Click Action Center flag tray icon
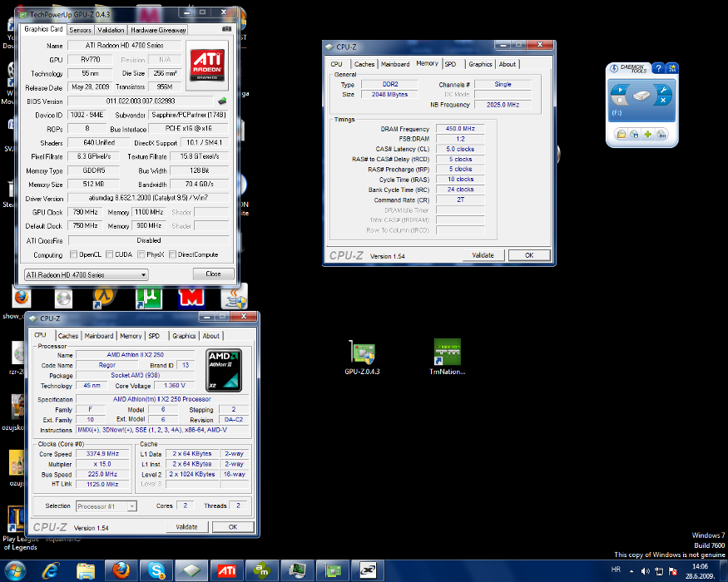728x582 pixels. (x=673, y=571)
